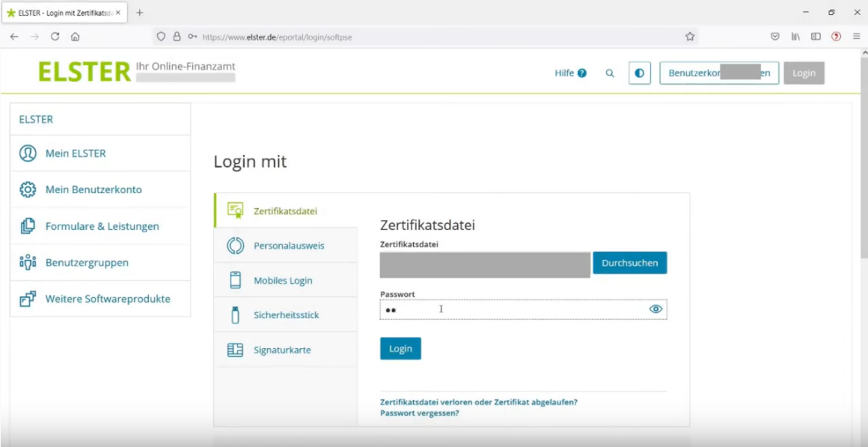Click the Benutzergruppen people icon
This screenshot has width=868, height=447.
28,262
